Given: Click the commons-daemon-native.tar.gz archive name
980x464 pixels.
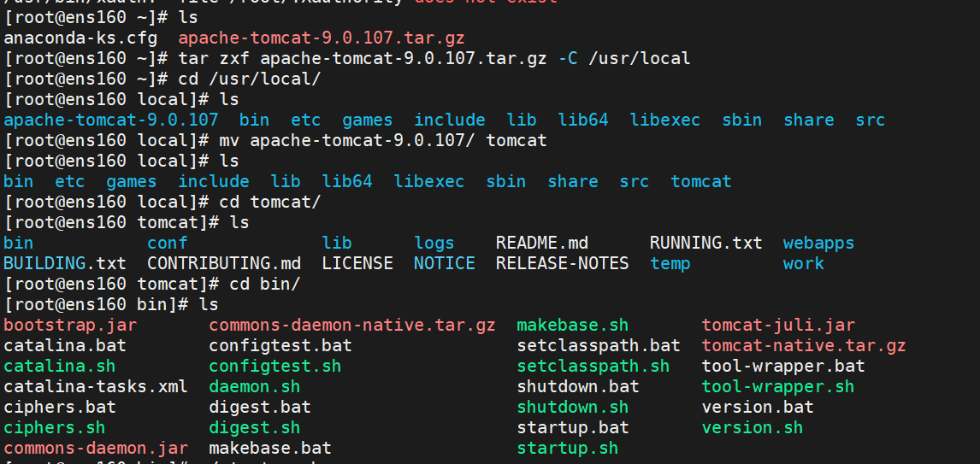Looking at the screenshot, I should pos(351,326).
